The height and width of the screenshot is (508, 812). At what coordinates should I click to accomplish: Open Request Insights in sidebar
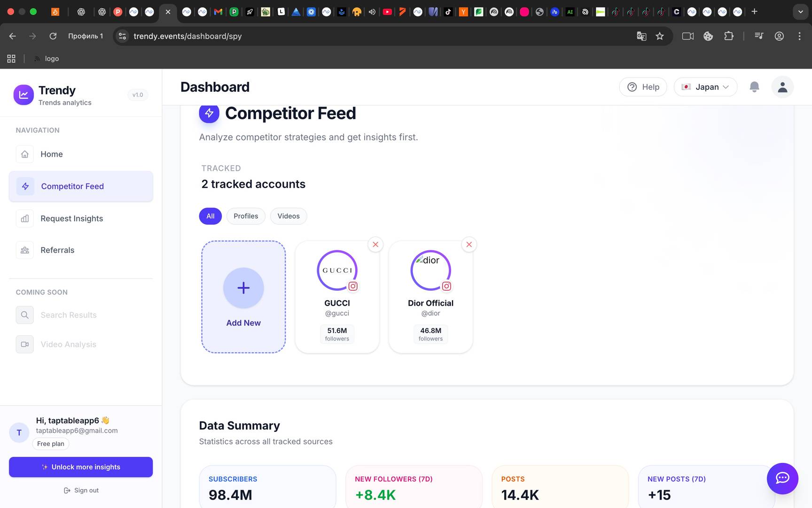(x=71, y=218)
